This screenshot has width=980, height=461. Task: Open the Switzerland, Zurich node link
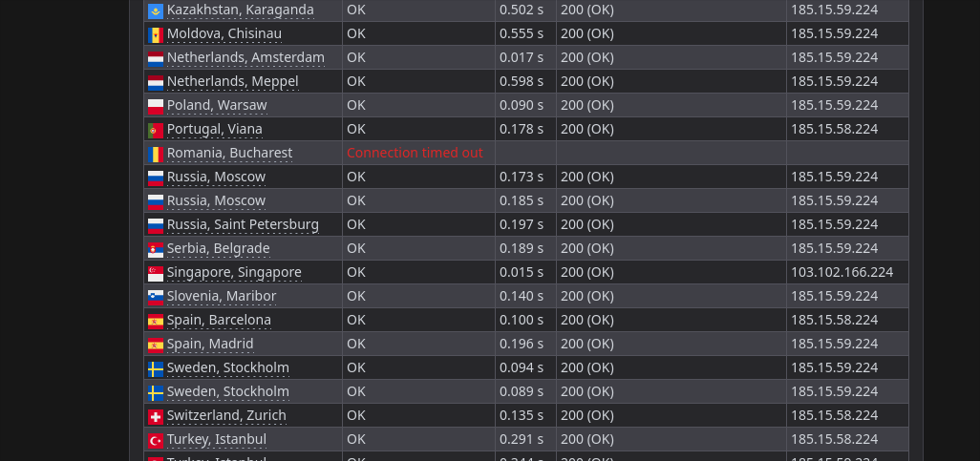(x=226, y=415)
